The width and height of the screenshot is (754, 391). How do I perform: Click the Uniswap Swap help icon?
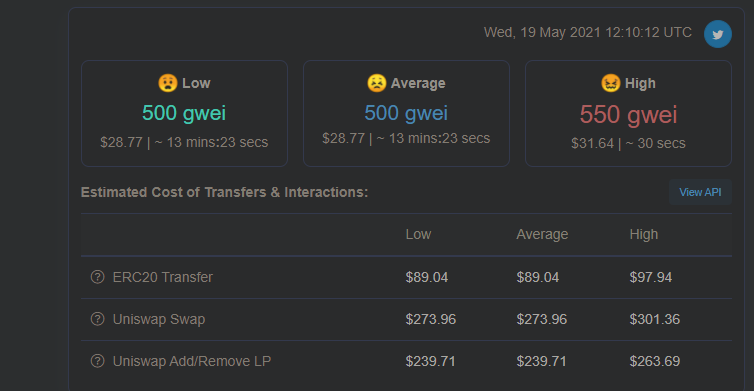pyautogui.click(x=98, y=319)
